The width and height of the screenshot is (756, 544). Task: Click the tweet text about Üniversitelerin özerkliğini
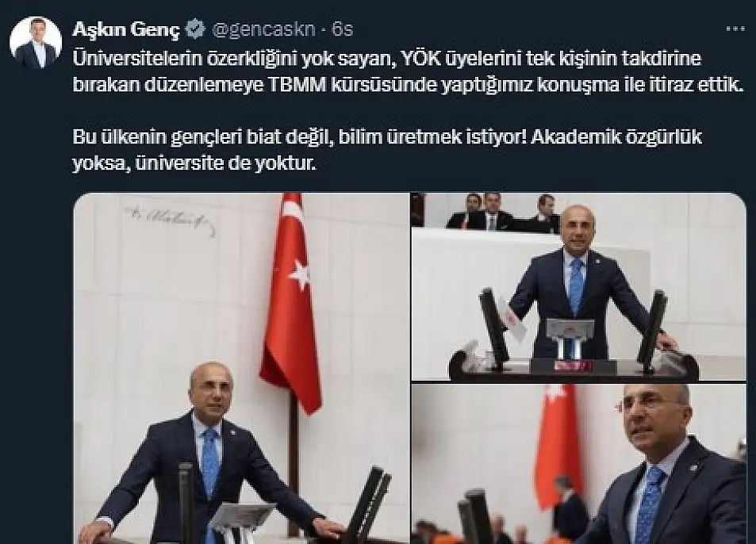408,71
